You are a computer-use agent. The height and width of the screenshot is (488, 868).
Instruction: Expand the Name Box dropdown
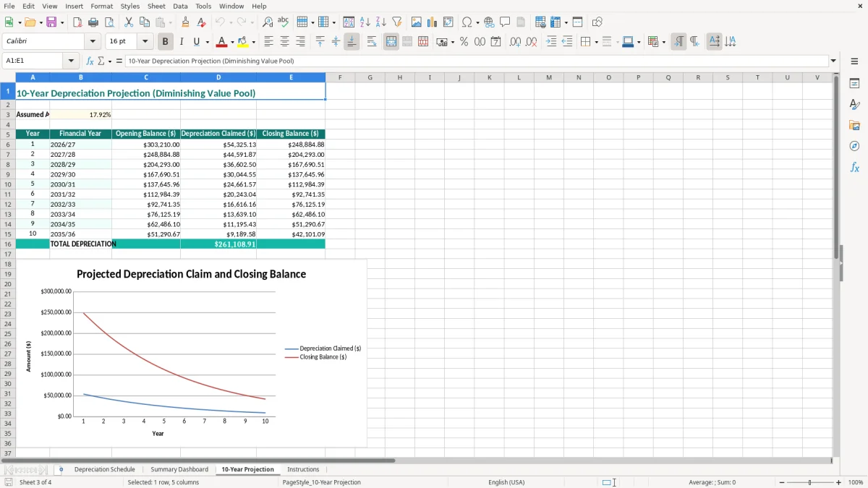(x=71, y=61)
